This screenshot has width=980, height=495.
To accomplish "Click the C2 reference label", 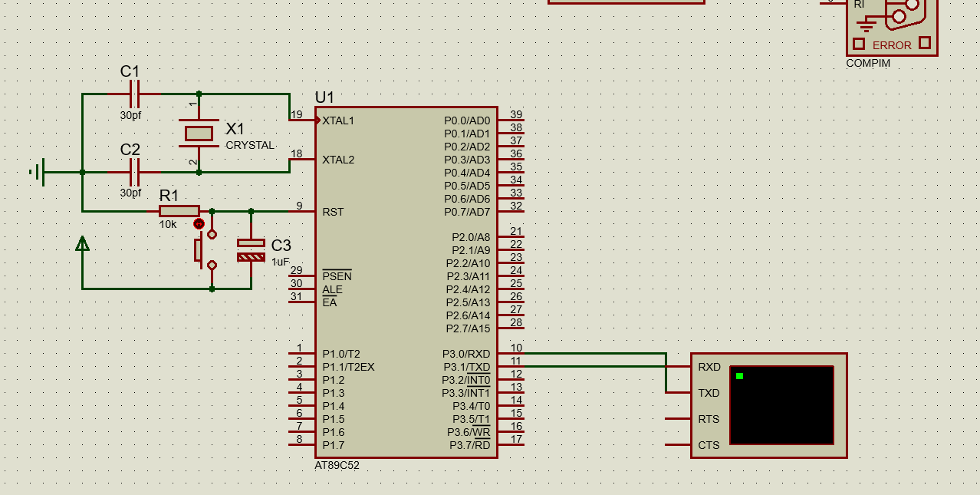I will (130, 150).
